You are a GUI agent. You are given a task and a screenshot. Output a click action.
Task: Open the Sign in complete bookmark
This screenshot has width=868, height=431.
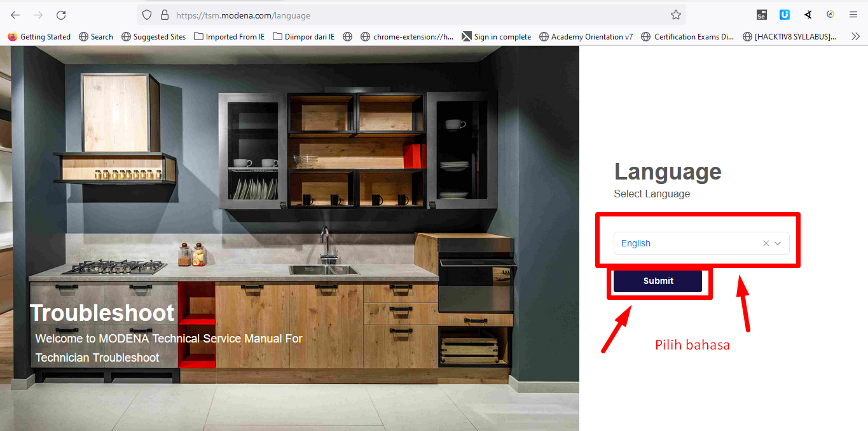pyautogui.click(x=496, y=37)
